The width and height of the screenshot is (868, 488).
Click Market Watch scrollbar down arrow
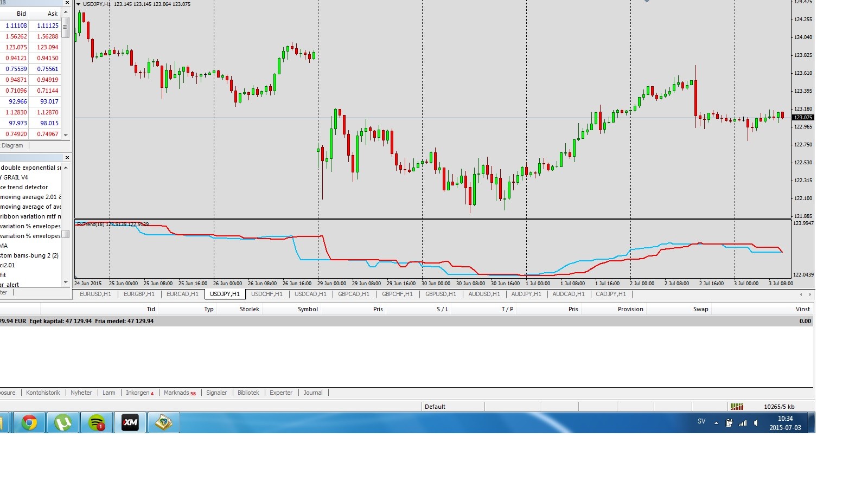[x=66, y=135]
